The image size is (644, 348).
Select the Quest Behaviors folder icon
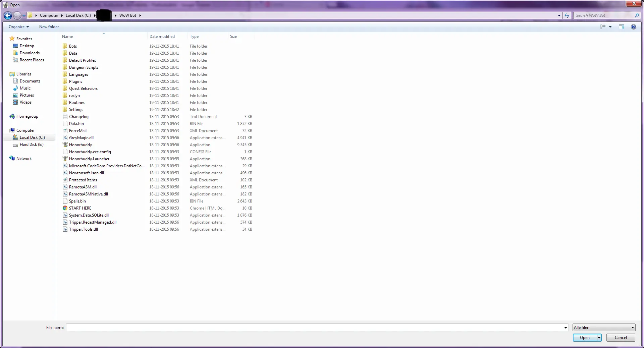coord(65,88)
